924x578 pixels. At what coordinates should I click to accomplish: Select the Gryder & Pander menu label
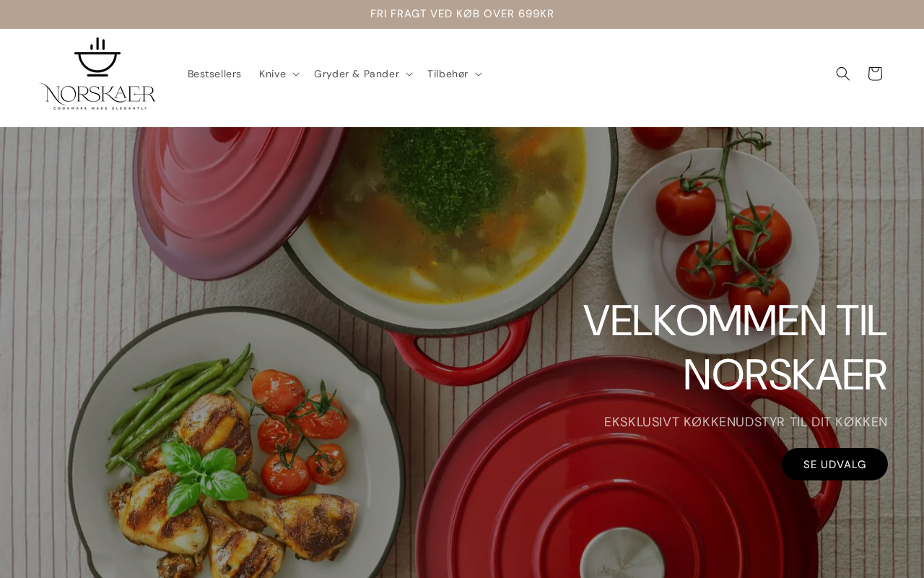click(x=357, y=74)
